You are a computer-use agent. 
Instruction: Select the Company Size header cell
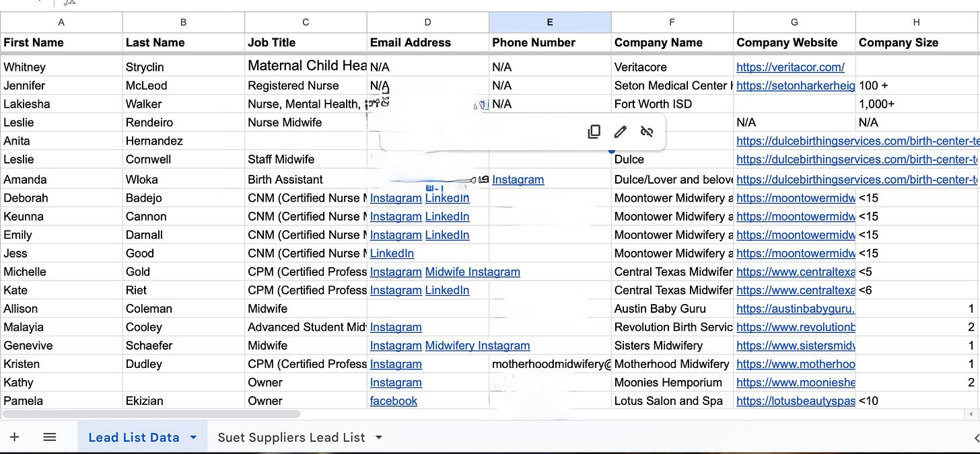pyautogui.click(x=917, y=42)
